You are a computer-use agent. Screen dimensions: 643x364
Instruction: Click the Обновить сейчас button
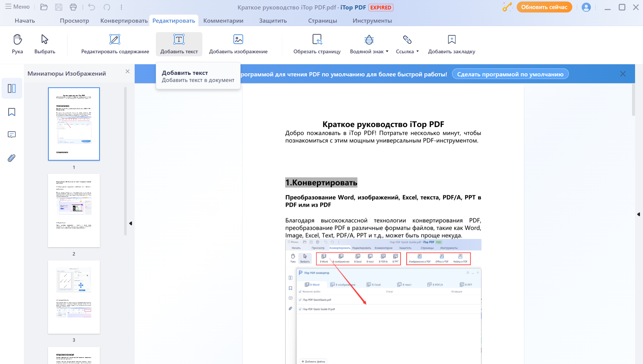(544, 7)
